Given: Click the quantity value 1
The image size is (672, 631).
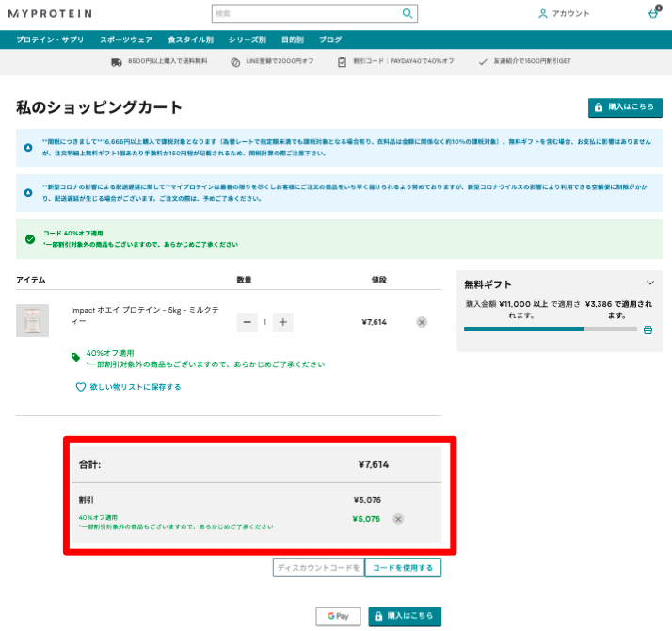Looking at the screenshot, I should click(264, 322).
